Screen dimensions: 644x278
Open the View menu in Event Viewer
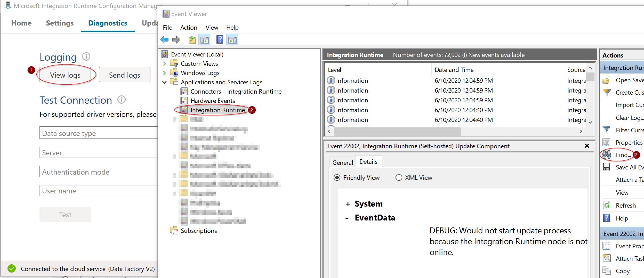(x=212, y=28)
